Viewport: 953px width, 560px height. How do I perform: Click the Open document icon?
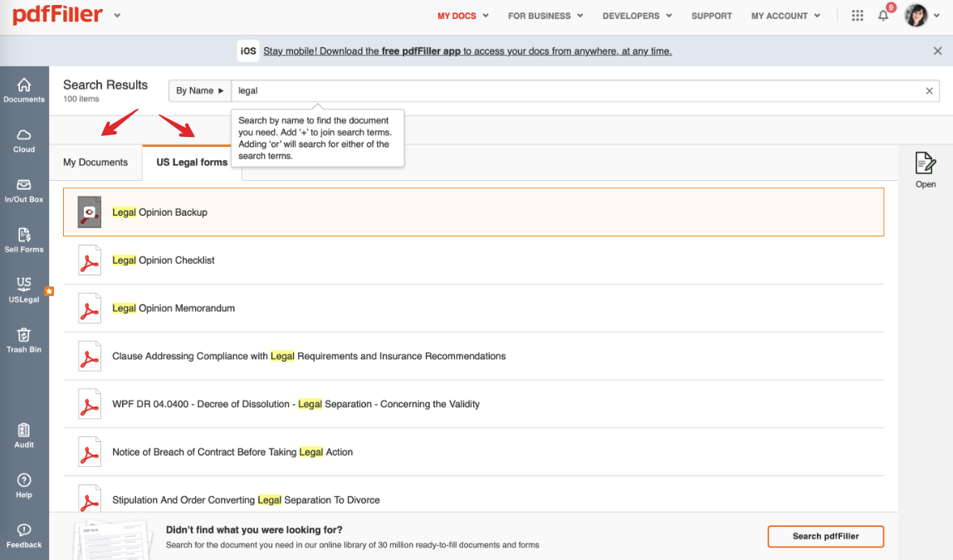(926, 169)
